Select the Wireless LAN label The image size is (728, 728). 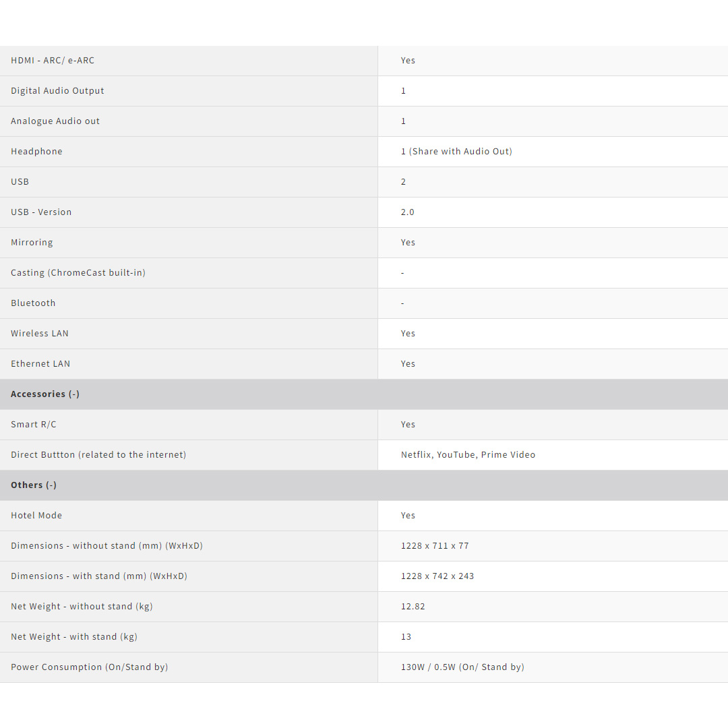[x=40, y=333]
